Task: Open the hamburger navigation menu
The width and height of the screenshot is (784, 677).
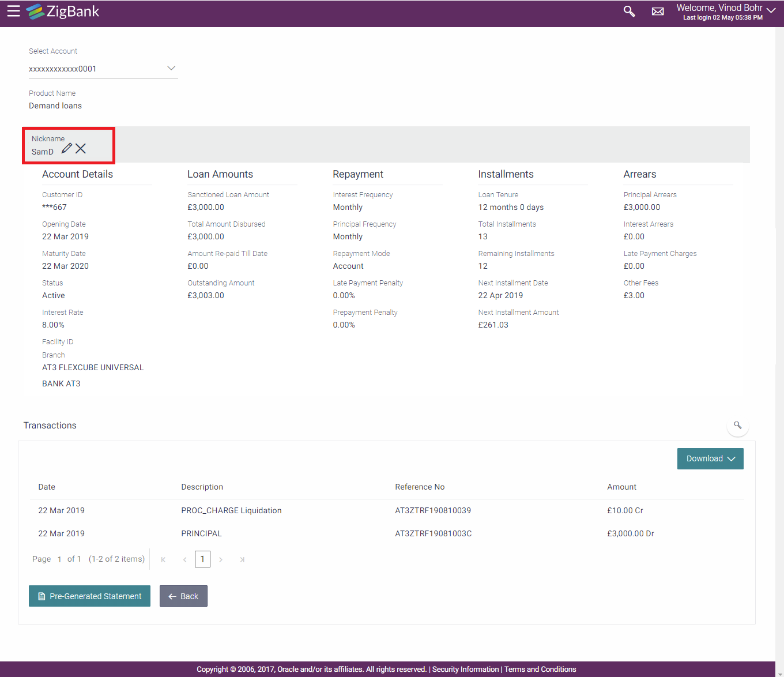Action: [13, 11]
